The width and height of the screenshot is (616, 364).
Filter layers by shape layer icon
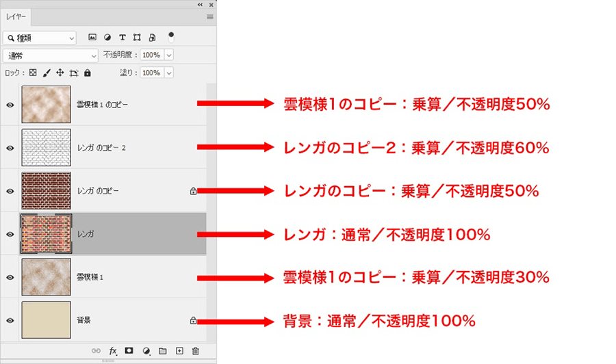tap(137, 38)
